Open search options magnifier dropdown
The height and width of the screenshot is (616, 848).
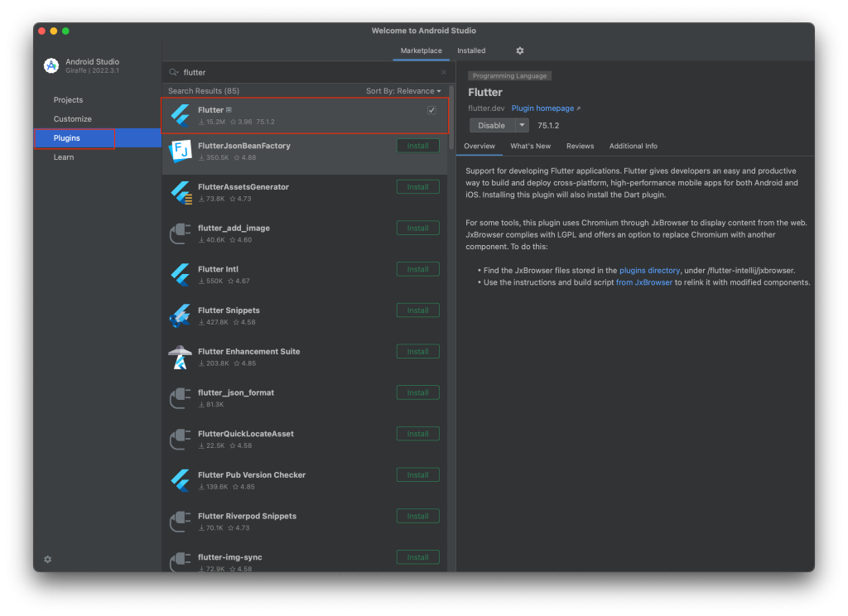[174, 73]
